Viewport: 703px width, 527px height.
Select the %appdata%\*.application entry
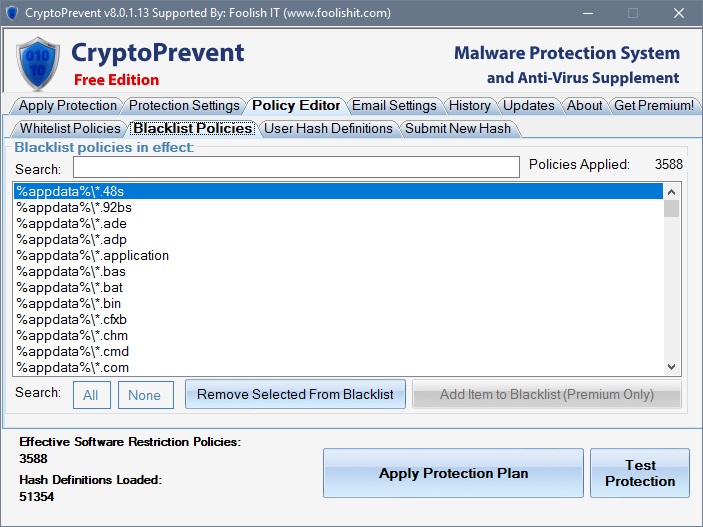tap(338, 255)
